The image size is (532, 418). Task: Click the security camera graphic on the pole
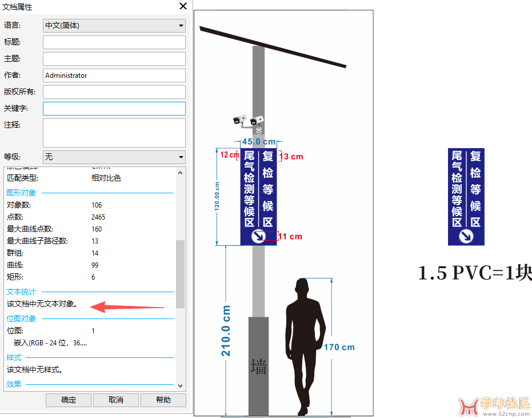[x=248, y=121]
